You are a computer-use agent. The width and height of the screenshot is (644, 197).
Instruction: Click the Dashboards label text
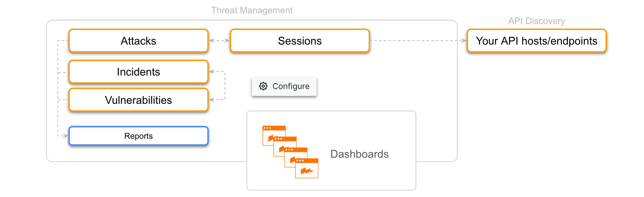[359, 154]
